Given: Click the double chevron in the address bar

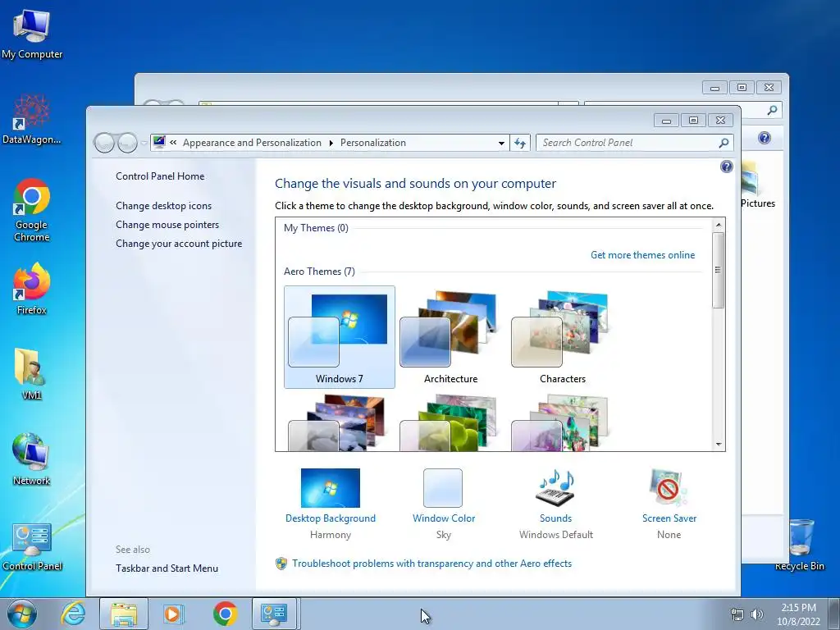Looking at the screenshot, I should pos(173,143).
